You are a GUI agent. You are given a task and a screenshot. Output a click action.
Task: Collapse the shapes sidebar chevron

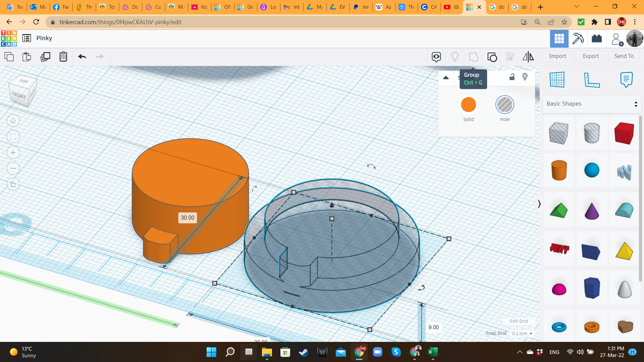tap(539, 204)
